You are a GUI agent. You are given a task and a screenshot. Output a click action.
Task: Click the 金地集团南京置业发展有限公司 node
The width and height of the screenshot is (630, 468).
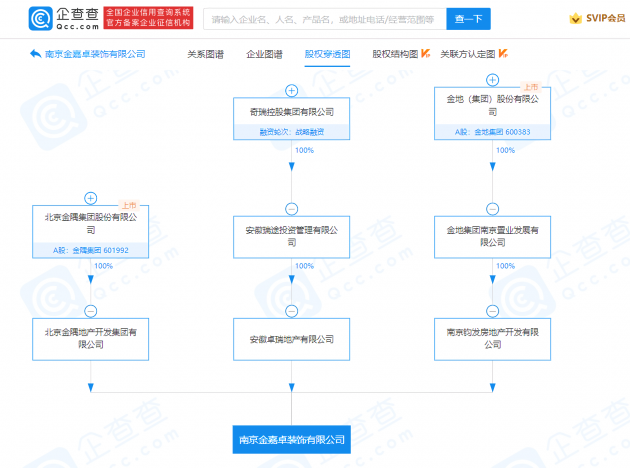tap(492, 237)
